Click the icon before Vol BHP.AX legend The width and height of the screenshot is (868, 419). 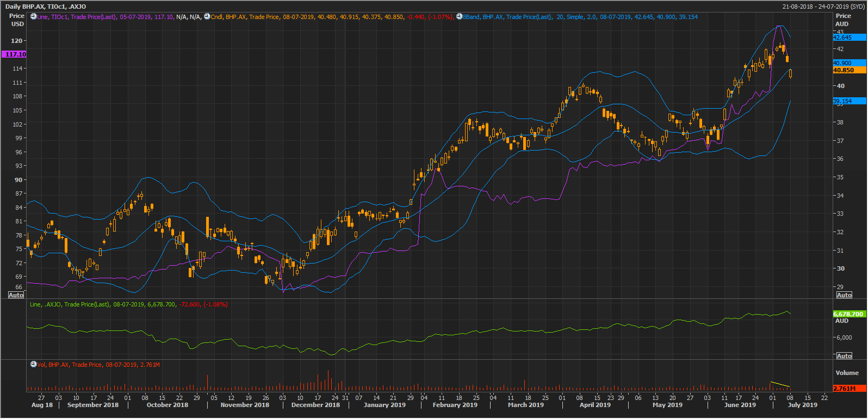(33, 365)
